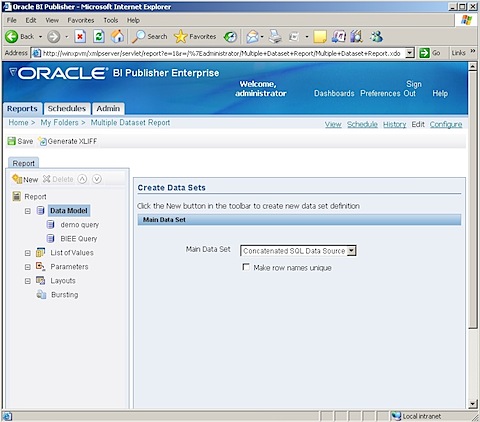Open the Forward button history dropdown
The image size is (480, 422).
point(66,37)
